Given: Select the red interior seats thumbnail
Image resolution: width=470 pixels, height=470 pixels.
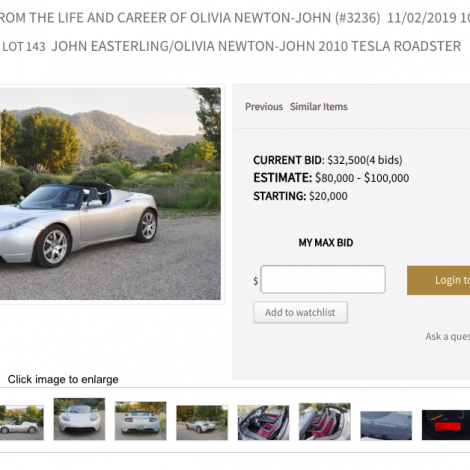Looking at the screenshot, I should [263, 423].
